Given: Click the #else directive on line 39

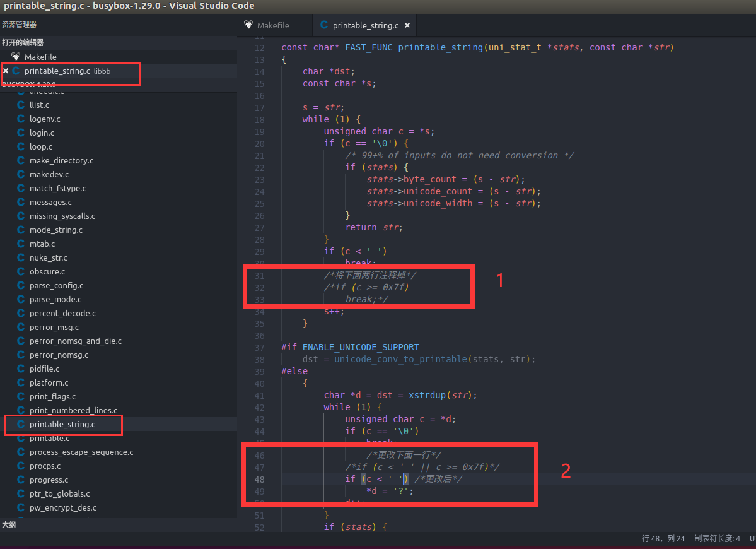Looking at the screenshot, I should pyautogui.click(x=294, y=371).
